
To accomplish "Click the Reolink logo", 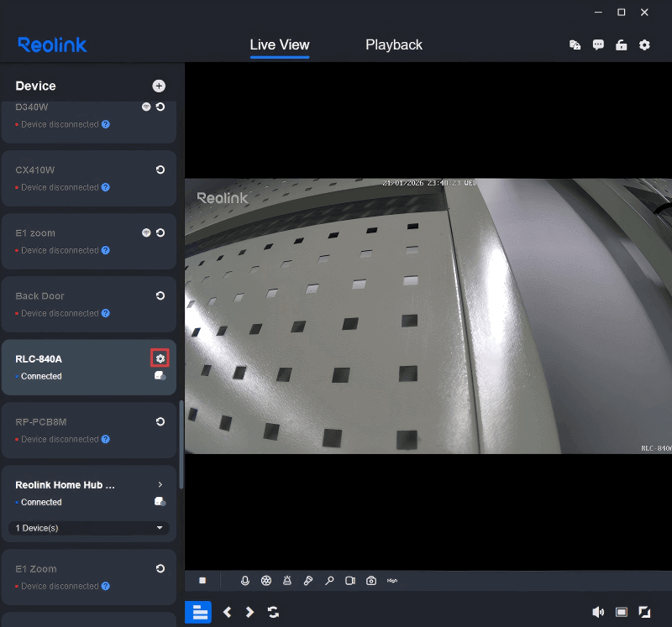I will (x=52, y=45).
